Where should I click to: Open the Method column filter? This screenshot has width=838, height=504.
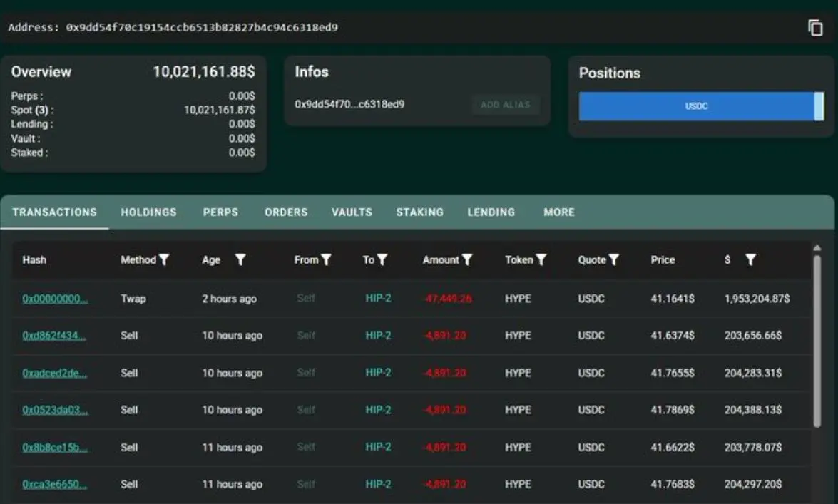(164, 259)
